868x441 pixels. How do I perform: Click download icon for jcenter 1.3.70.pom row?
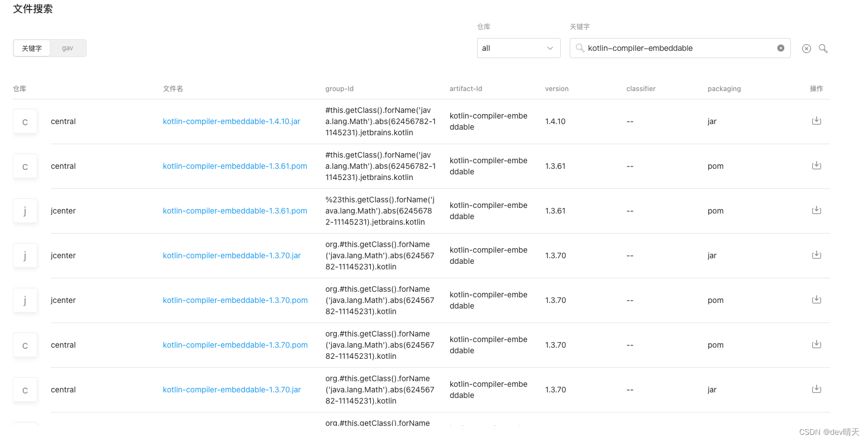[x=816, y=300]
